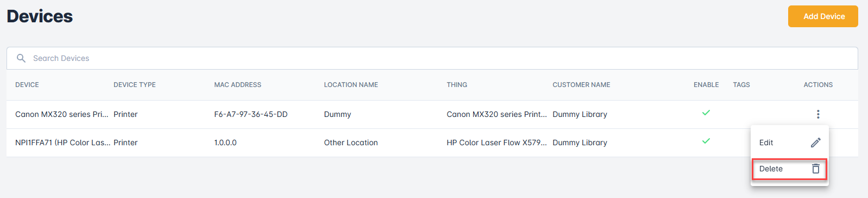This screenshot has width=868, height=198.
Task: Click the pencil icon beside Edit
Action: click(816, 143)
